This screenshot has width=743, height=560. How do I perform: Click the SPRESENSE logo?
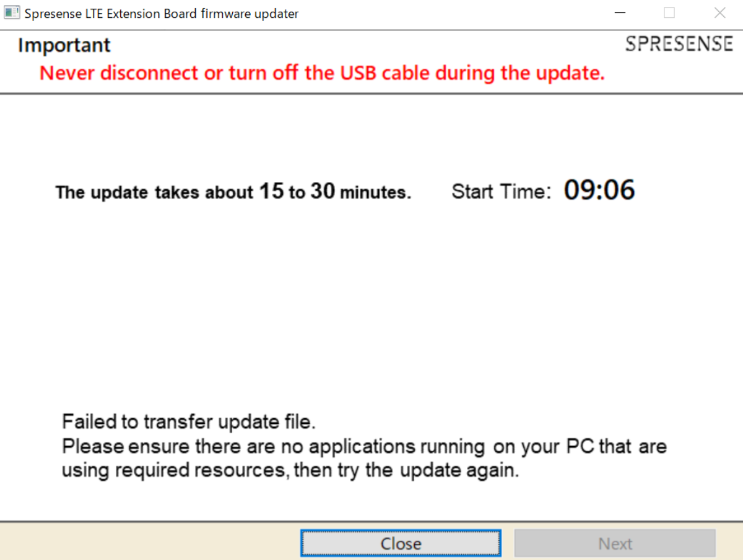679,44
